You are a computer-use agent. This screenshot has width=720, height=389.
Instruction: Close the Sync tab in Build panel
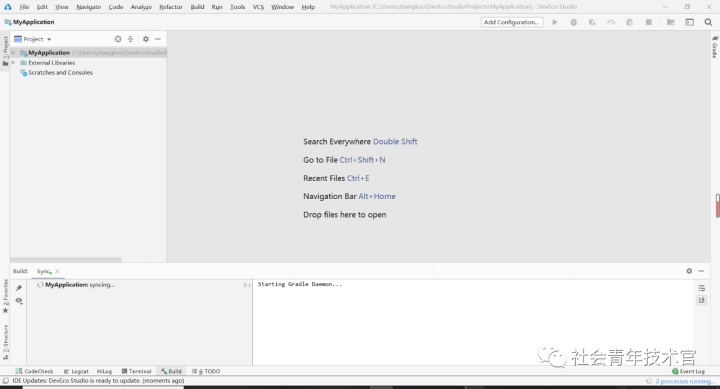pos(57,271)
